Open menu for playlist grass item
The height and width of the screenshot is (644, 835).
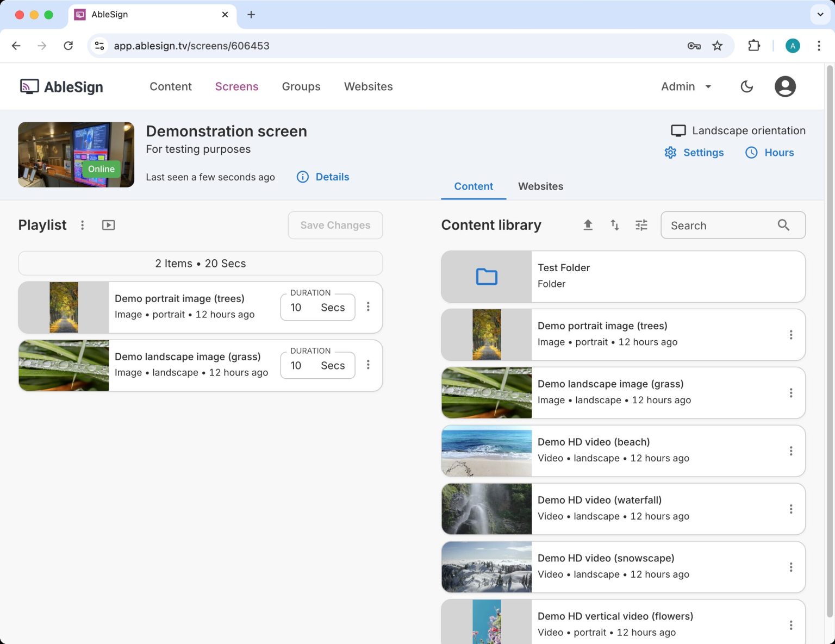368,365
